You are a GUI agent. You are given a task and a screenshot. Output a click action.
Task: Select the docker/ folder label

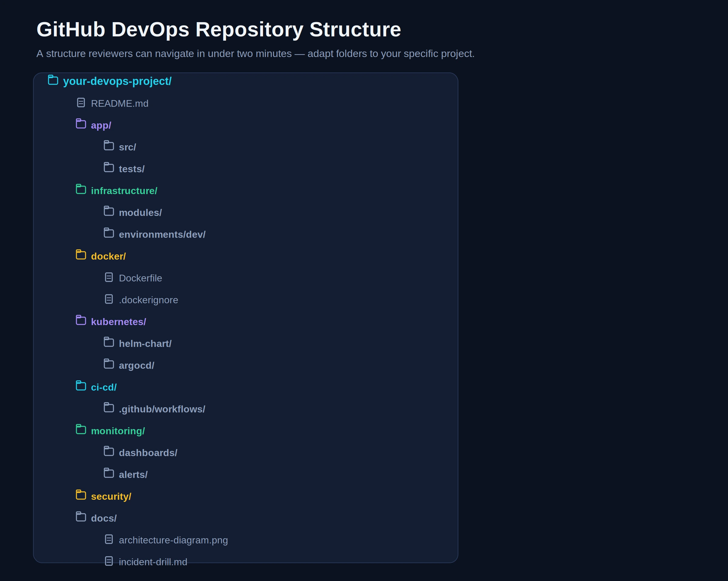click(x=108, y=256)
